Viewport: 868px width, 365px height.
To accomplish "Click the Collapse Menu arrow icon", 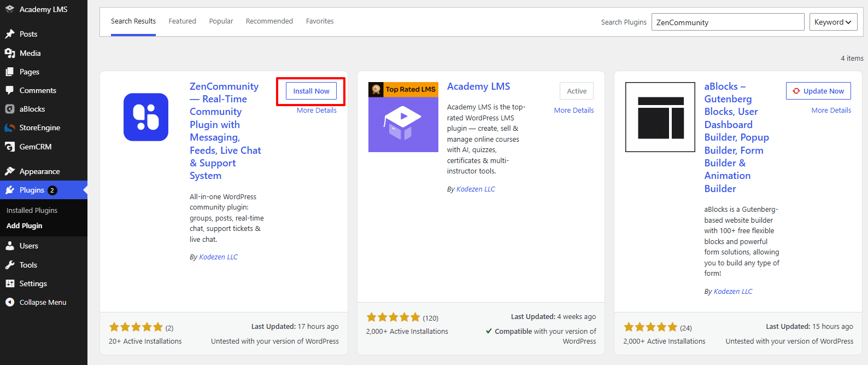I will [x=10, y=302].
